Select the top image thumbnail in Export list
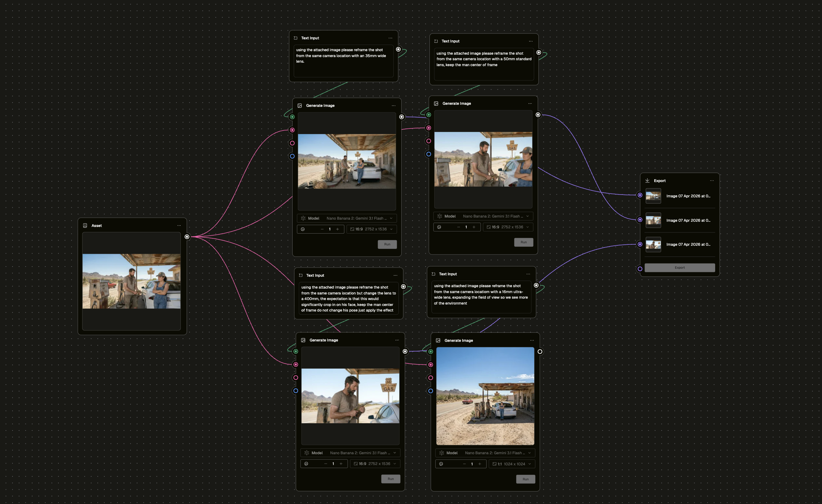Image resolution: width=822 pixels, height=504 pixels. pos(653,196)
